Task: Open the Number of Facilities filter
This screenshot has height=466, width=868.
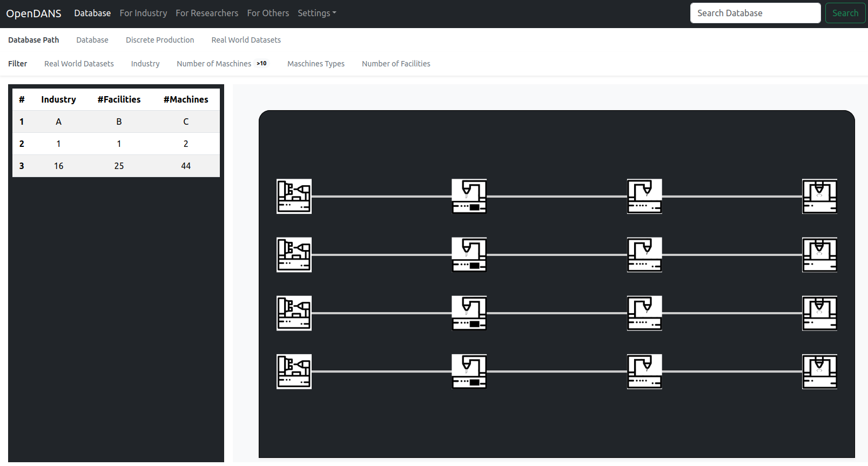Action: tap(395, 64)
